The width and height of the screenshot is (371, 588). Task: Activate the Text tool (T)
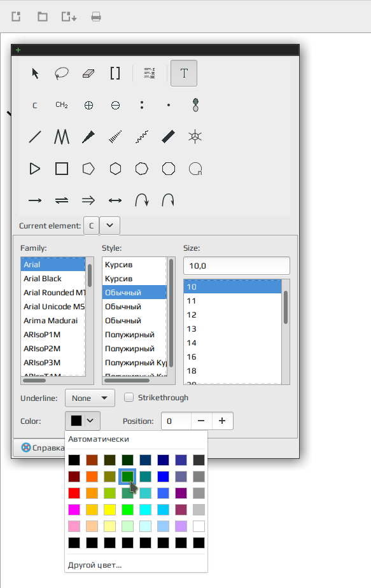tap(184, 73)
